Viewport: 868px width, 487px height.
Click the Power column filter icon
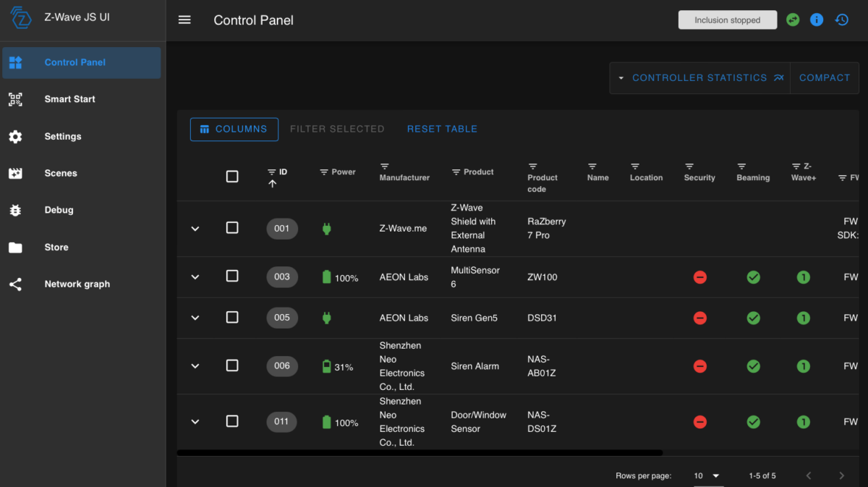click(324, 172)
